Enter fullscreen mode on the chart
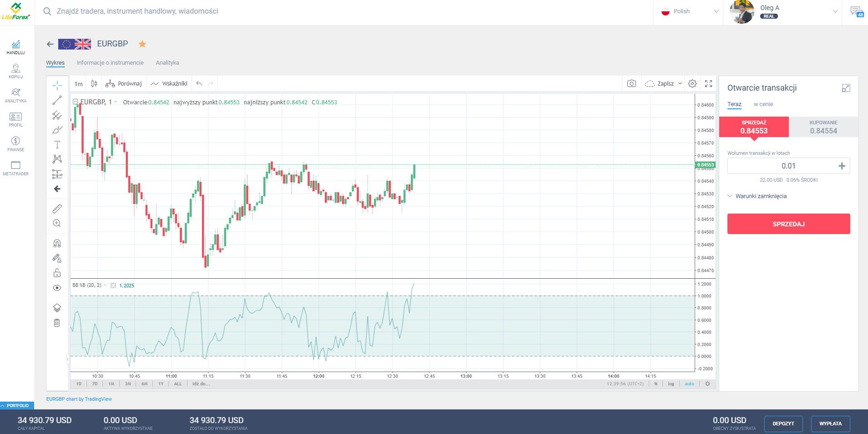Viewport: 868px width, 434px height. [x=708, y=83]
